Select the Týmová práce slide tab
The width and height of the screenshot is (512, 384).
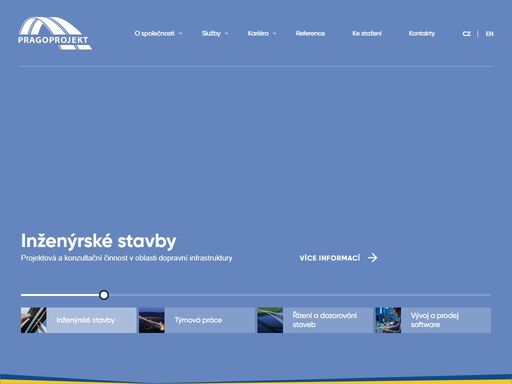197,320
